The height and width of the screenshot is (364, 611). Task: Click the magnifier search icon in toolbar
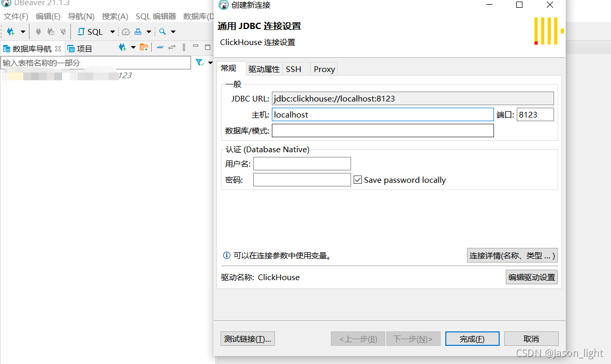(x=163, y=32)
